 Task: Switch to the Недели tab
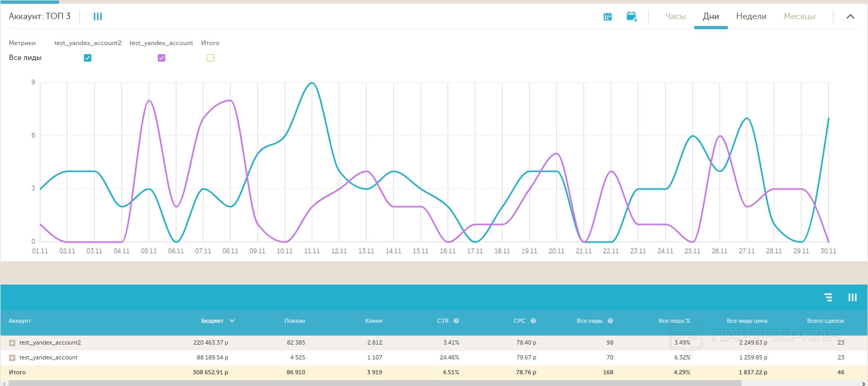pyautogui.click(x=751, y=16)
